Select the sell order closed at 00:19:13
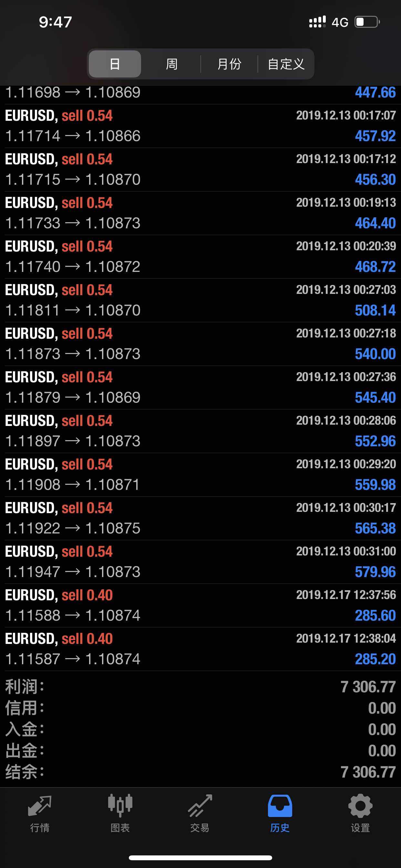 200,213
